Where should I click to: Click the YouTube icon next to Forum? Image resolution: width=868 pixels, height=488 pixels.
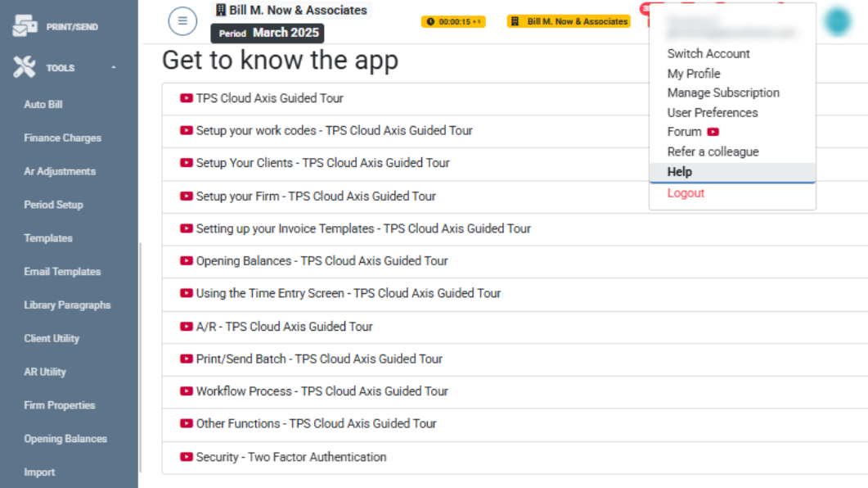(713, 132)
